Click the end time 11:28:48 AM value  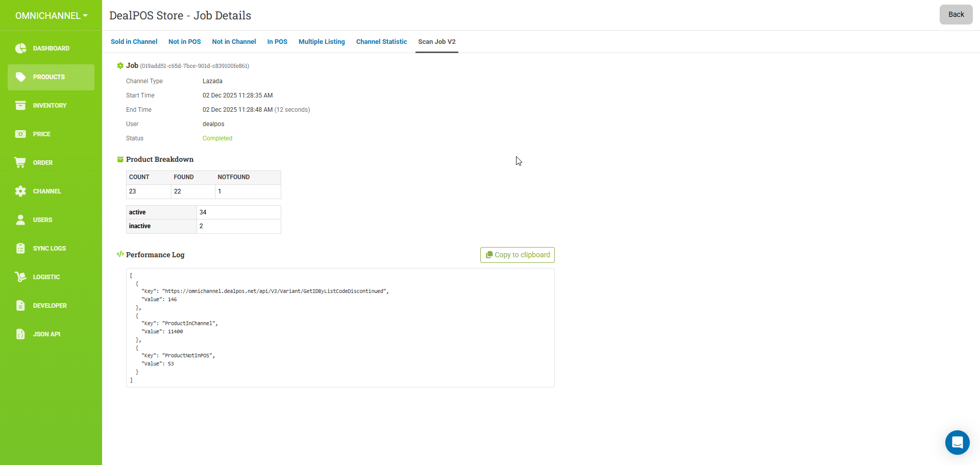point(238,110)
